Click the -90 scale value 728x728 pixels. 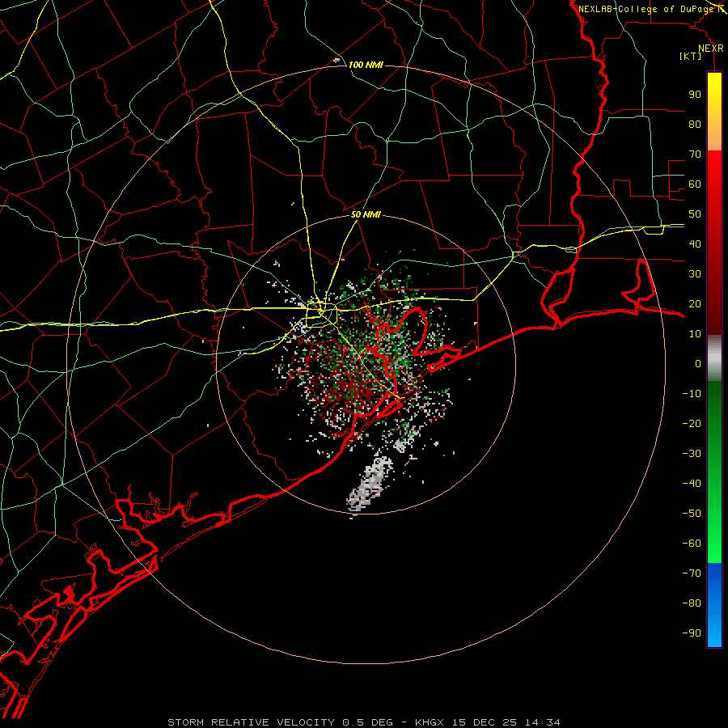(x=692, y=633)
